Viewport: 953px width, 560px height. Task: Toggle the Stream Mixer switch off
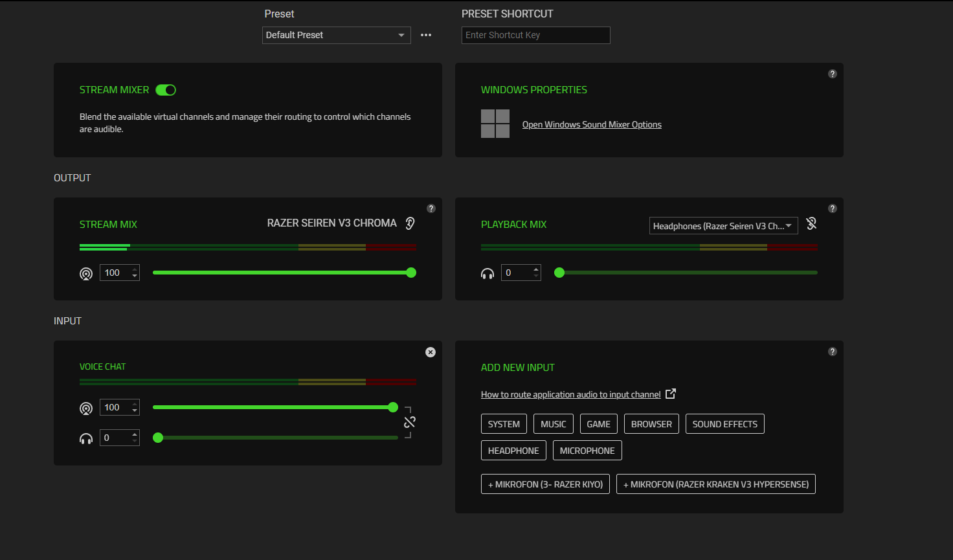(x=166, y=90)
